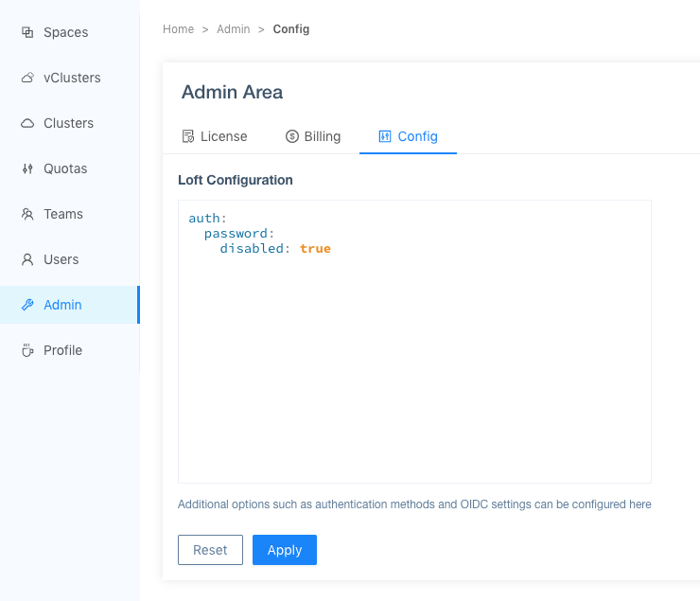
Task: Click the Profile coffee cup icon
Action: [27, 350]
